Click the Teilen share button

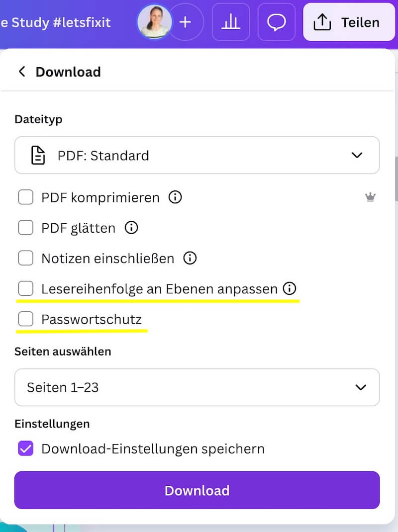pos(348,22)
